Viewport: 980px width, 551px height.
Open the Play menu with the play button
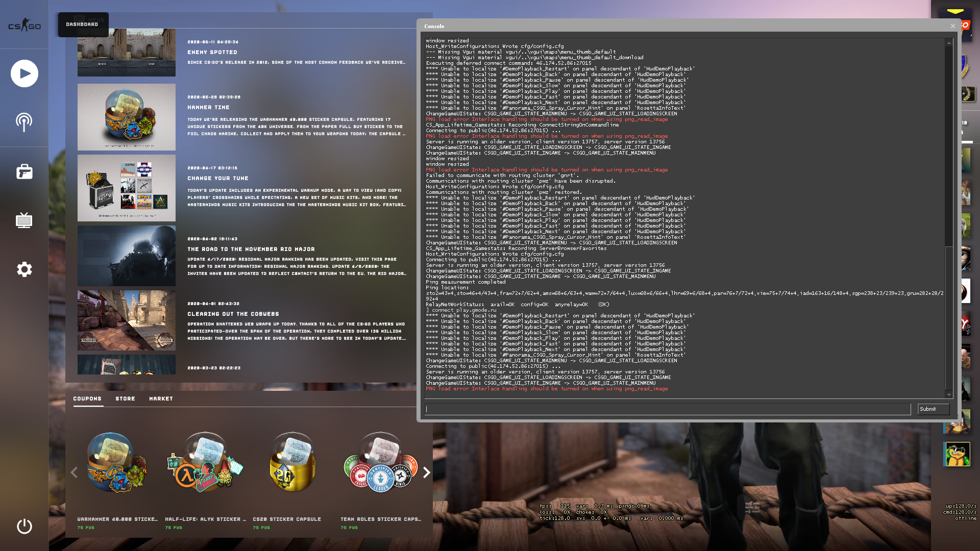(x=24, y=73)
